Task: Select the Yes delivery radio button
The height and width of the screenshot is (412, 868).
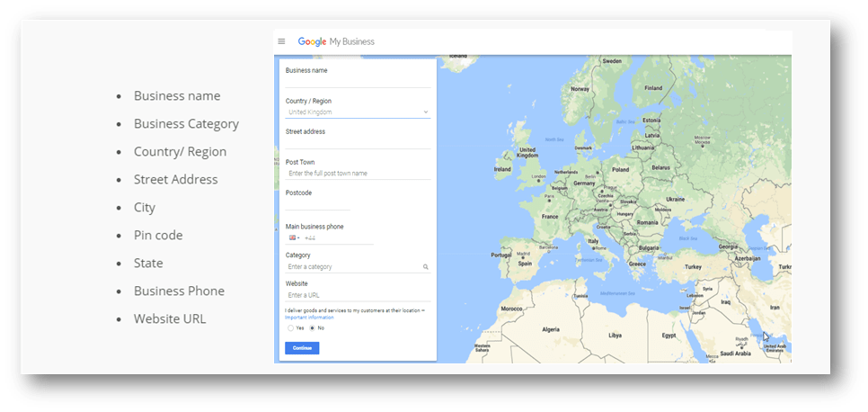Action: tap(290, 328)
